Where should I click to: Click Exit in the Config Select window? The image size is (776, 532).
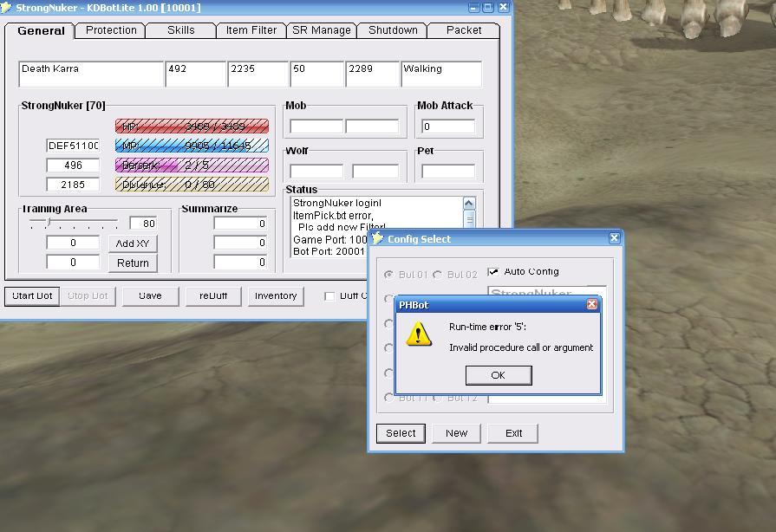pos(513,433)
